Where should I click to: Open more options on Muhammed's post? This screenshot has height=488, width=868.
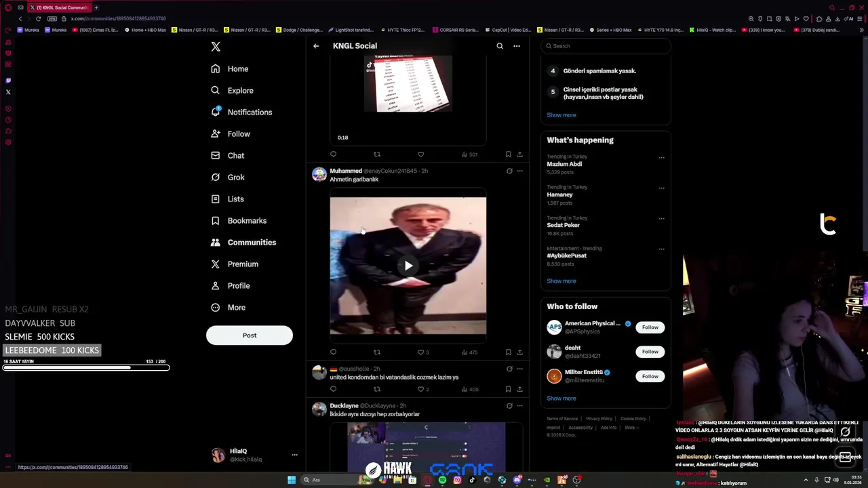[x=520, y=171]
